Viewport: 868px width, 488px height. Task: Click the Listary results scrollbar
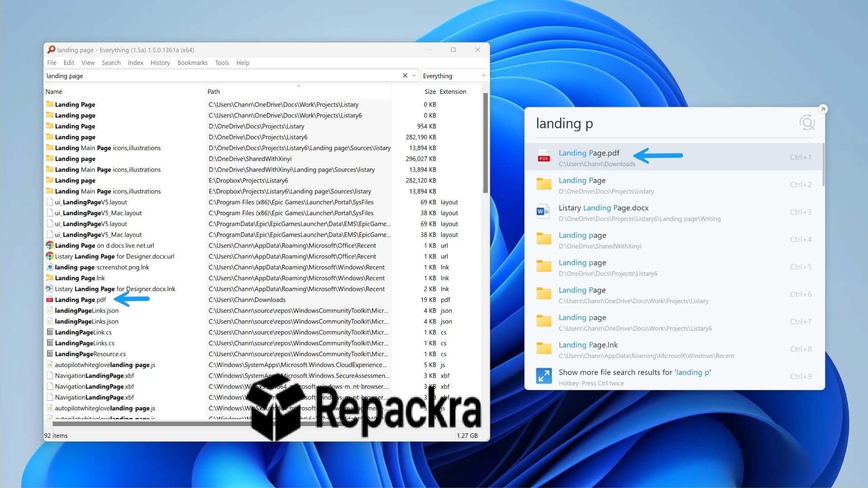click(823, 165)
